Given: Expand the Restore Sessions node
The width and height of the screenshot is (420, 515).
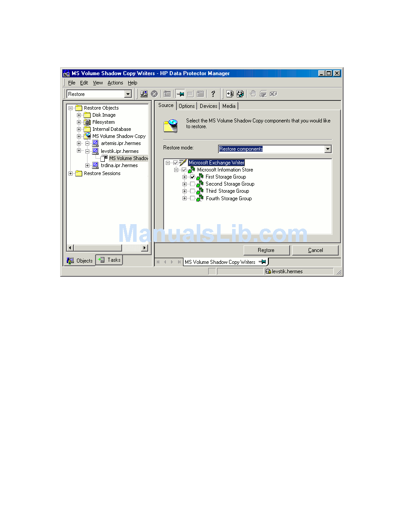Looking at the screenshot, I should point(70,173).
